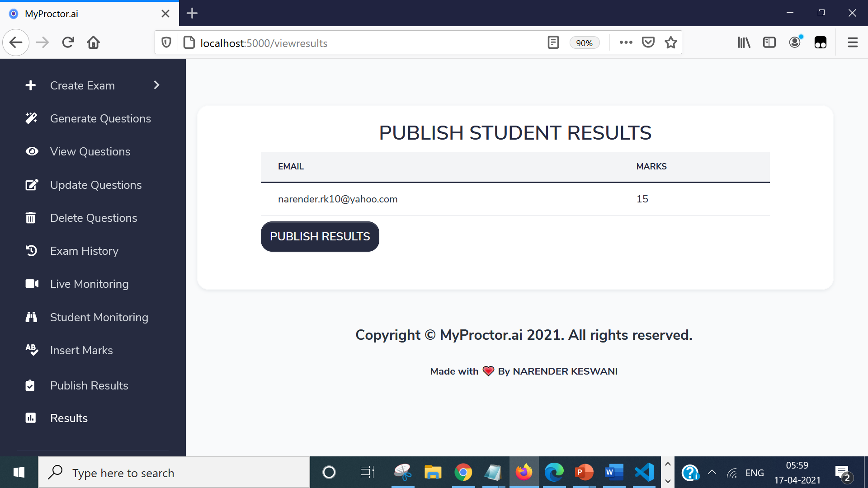Image resolution: width=868 pixels, height=488 pixels.
Task: Click the Windows taskbar search box
Action: click(x=174, y=473)
